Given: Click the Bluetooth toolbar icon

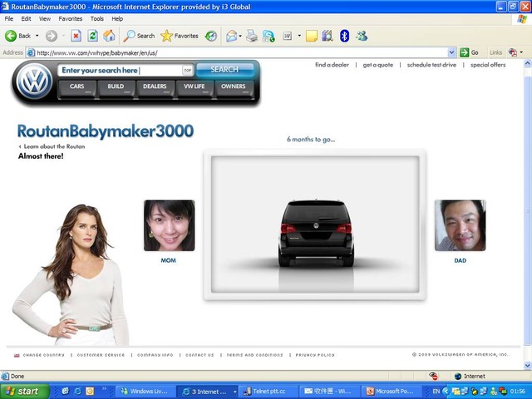Looking at the screenshot, I should [x=344, y=36].
